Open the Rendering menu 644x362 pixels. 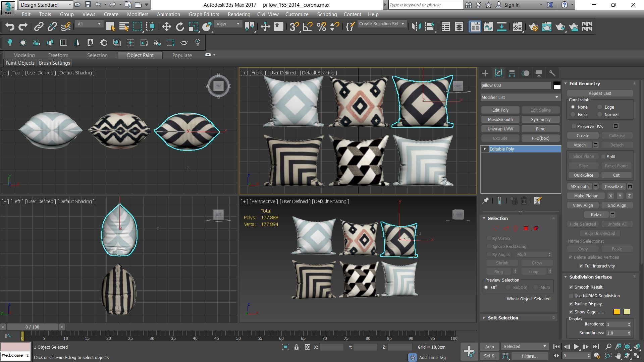click(238, 14)
